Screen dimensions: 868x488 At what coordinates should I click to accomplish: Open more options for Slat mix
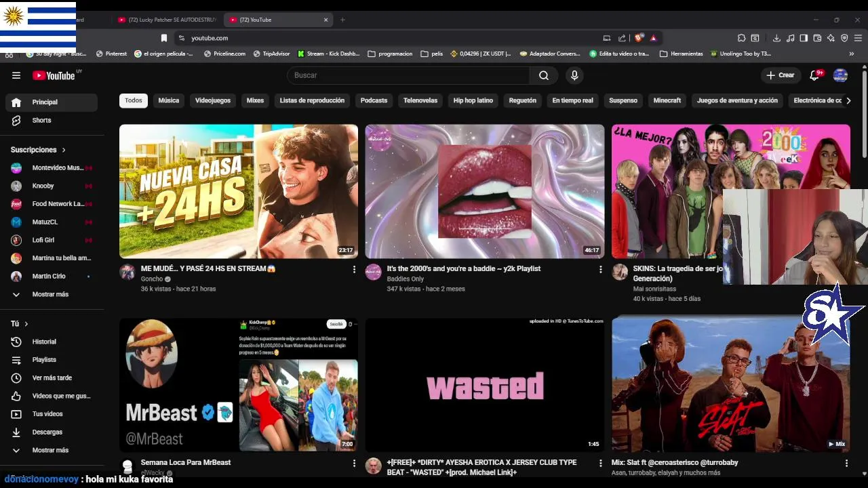846,464
